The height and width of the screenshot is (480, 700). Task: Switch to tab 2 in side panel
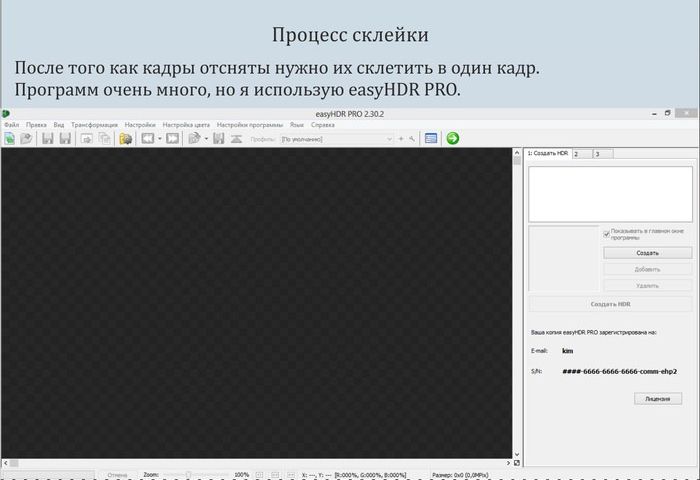tap(579, 154)
